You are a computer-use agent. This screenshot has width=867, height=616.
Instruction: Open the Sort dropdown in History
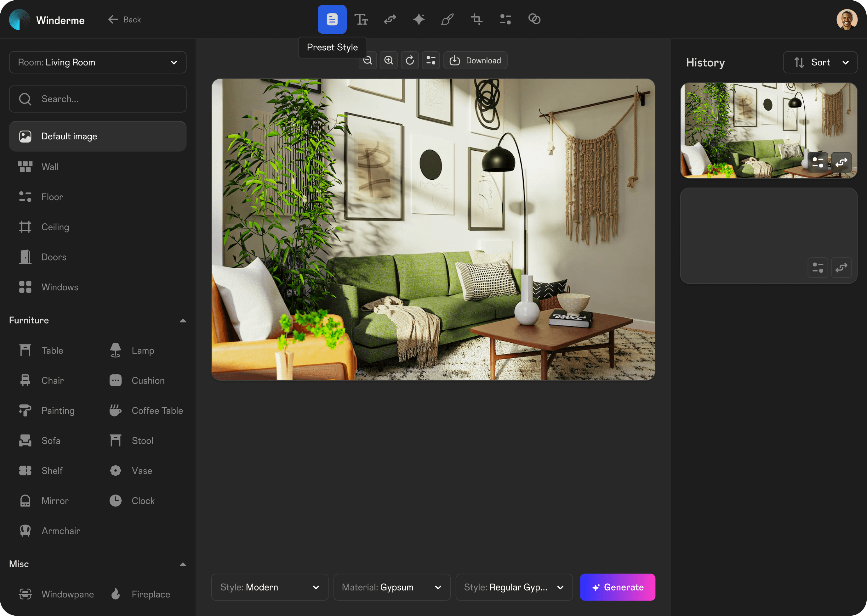[820, 62]
